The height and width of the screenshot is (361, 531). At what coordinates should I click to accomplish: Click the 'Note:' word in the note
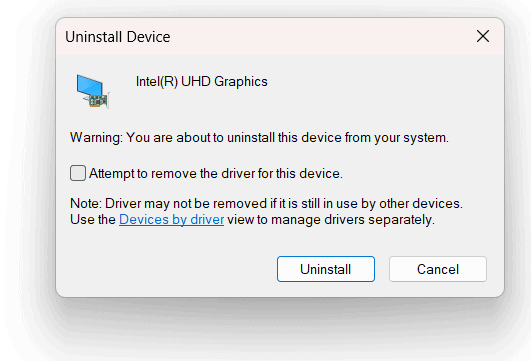(86, 204)
